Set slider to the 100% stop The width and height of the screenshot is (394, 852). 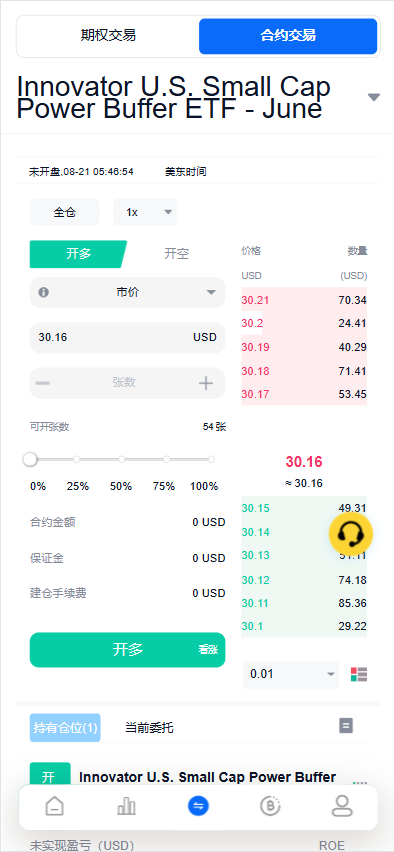point(211,460)
